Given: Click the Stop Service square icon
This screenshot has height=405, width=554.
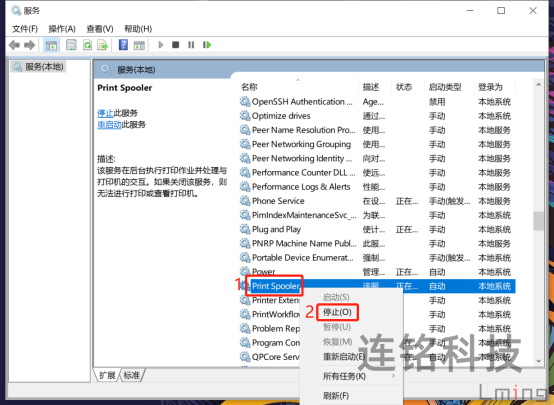Looking at the screenshot, I should click(x=176, y=45).
